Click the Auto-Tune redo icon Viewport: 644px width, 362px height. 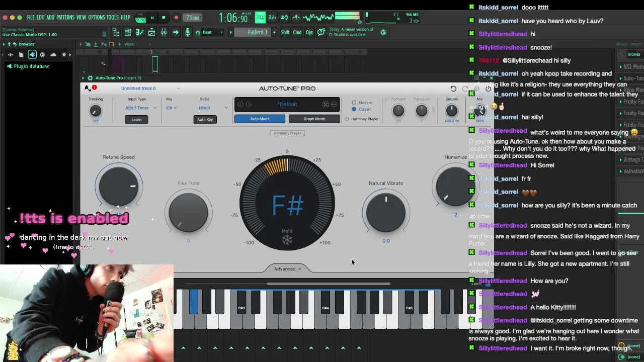[465, 88]
